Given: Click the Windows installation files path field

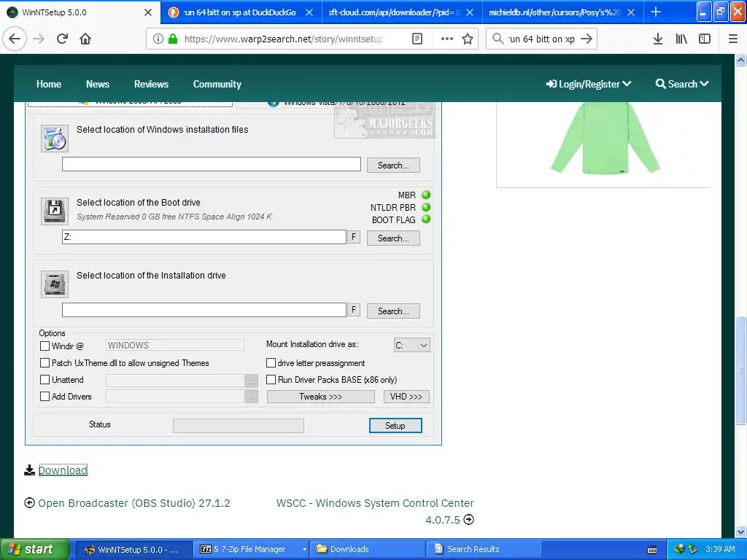Looking at the screenshot, I should click(x=211, y=164).
